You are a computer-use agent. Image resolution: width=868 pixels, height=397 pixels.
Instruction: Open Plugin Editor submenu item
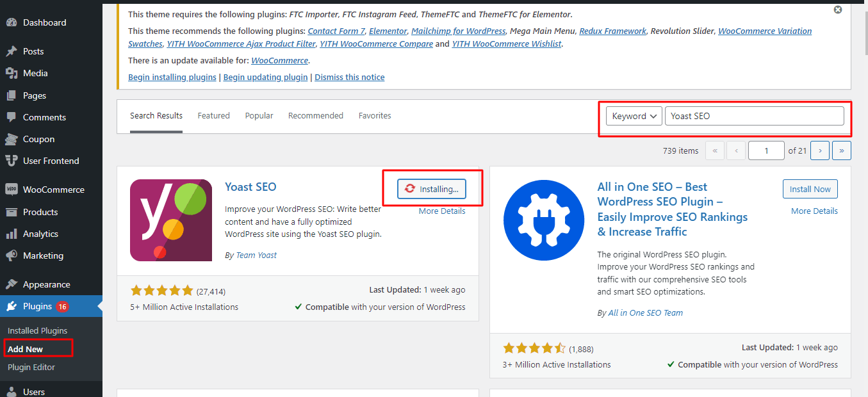point(31,367)
